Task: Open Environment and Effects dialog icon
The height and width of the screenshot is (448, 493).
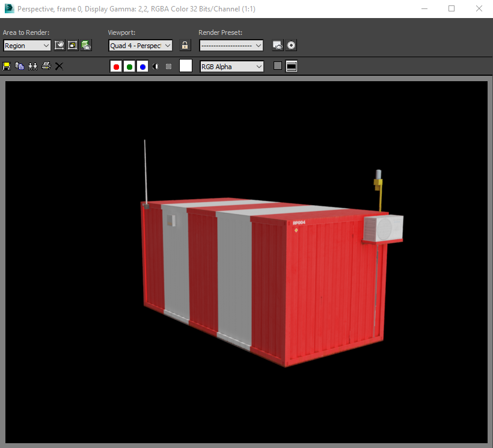Action: click(x=291, y=45)
